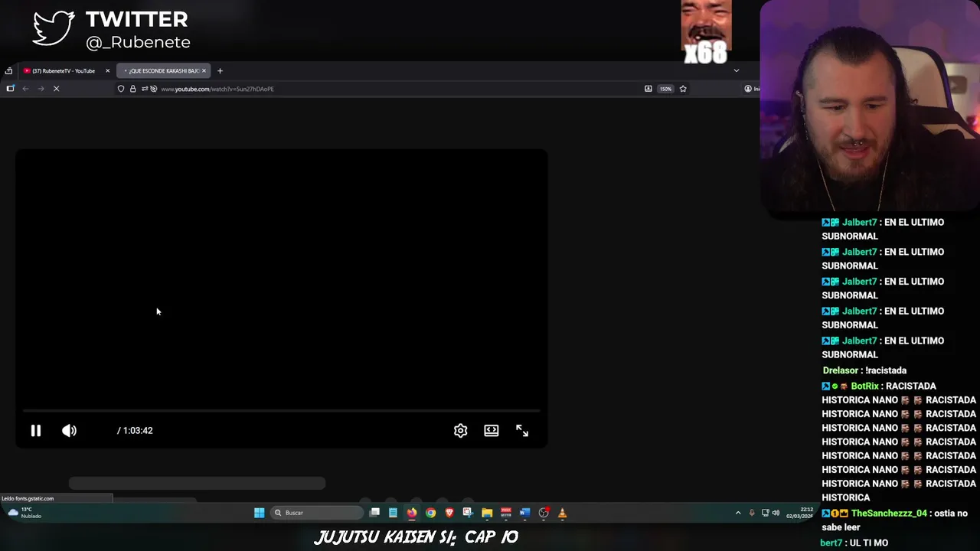
Task: Open the picture-in-picture icon in address bar
Action: (648, 89)
